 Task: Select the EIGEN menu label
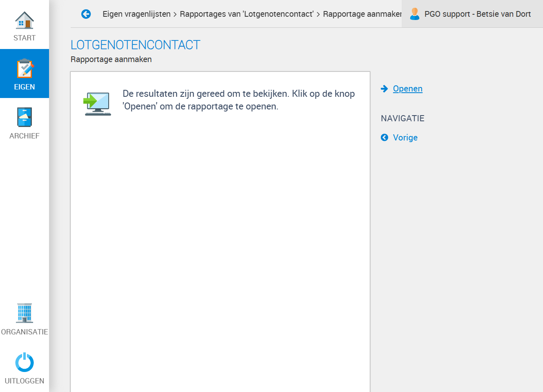pos(25,87)
